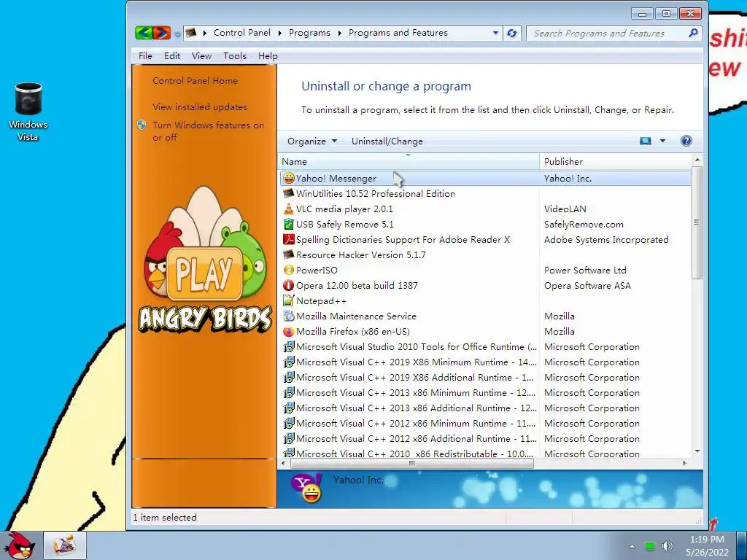Viewport: 747px width, 560px height.
Task: Select Microsoft Visual C++ 2019 X86 Additional Runtime
Action: point(485,377)
